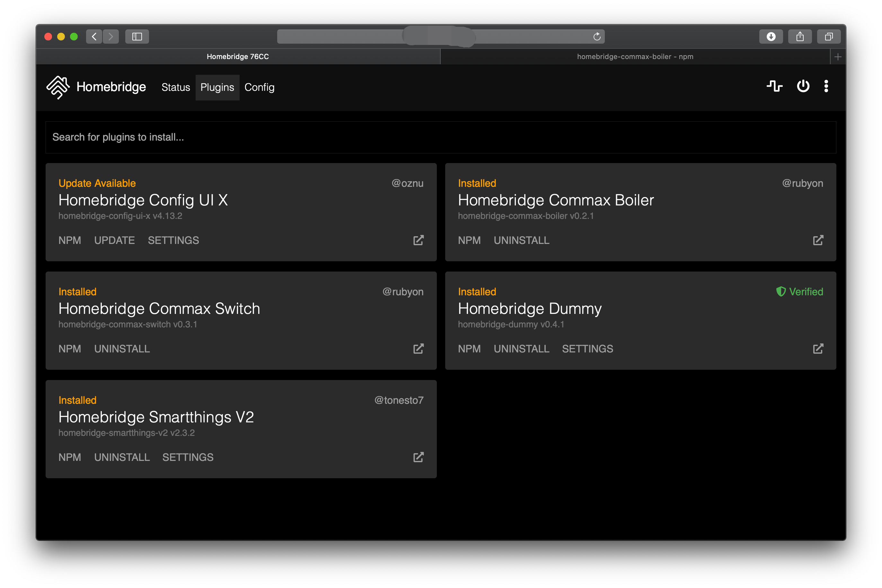The height and width of the screenshot is (588, 882).
Task: Open external link for Homebridge Dummy
Action: point(818,349)
